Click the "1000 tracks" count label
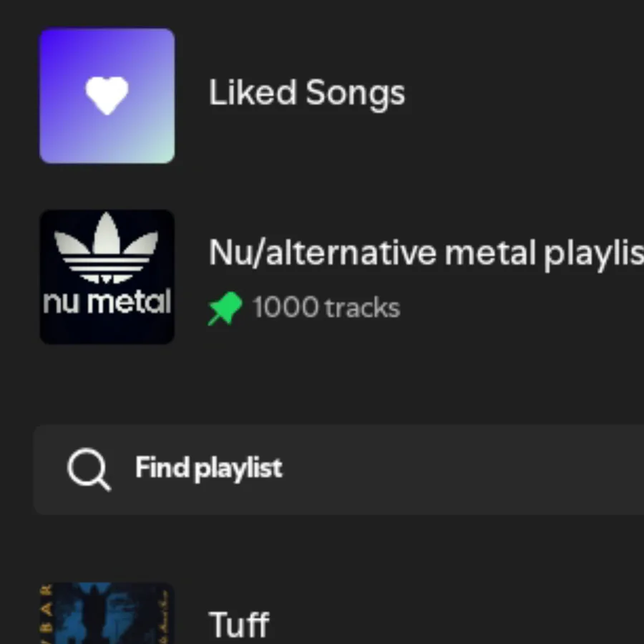This screenshot has width=644, height=644. coord(326,308)
